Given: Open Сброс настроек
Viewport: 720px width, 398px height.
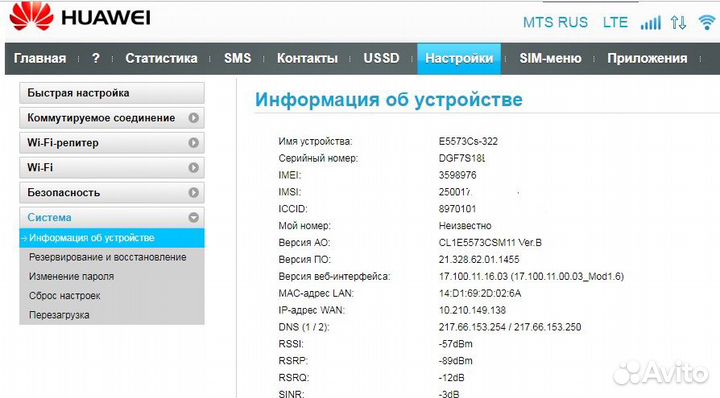Looking at the screenshot, I should [x=64, y=296].
